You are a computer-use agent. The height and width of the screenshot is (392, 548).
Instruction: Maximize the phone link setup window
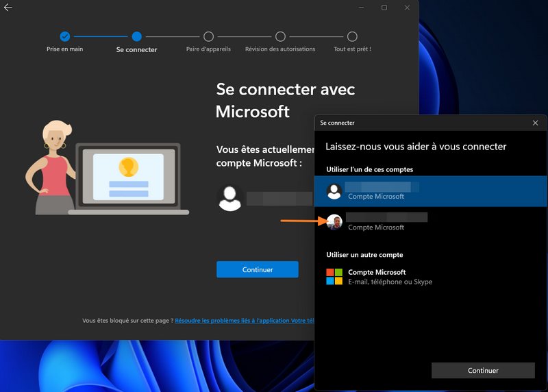pyautogui.click(x=384, y=8)
